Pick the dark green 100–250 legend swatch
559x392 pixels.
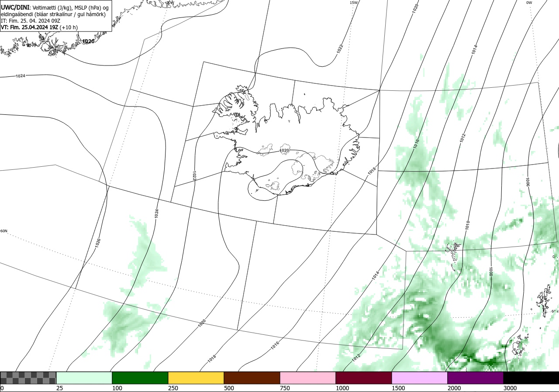[x=140, y=378]
